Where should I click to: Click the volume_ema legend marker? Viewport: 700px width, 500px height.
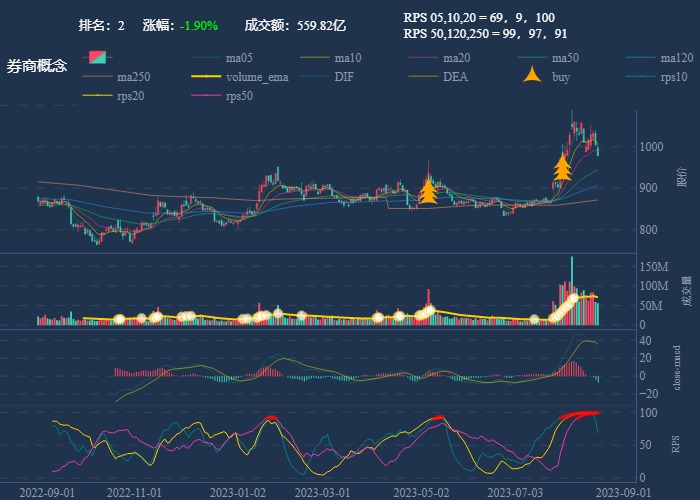209,77
